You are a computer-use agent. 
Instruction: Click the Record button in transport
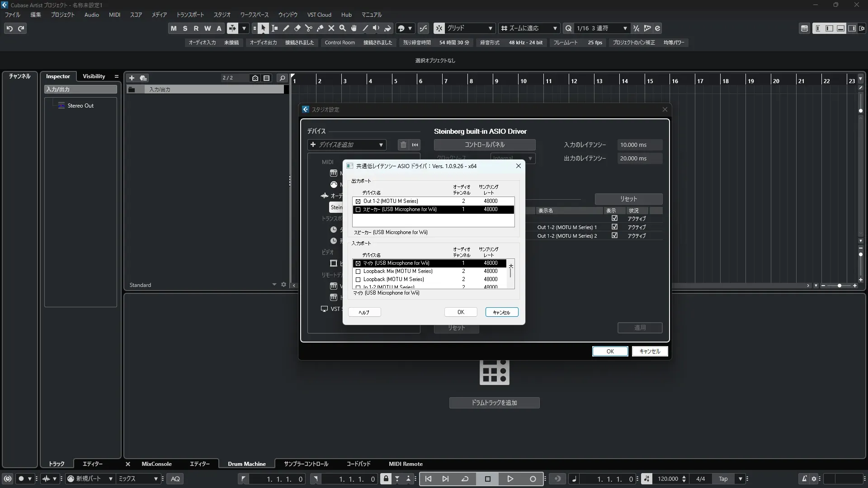tap(533, 479)
